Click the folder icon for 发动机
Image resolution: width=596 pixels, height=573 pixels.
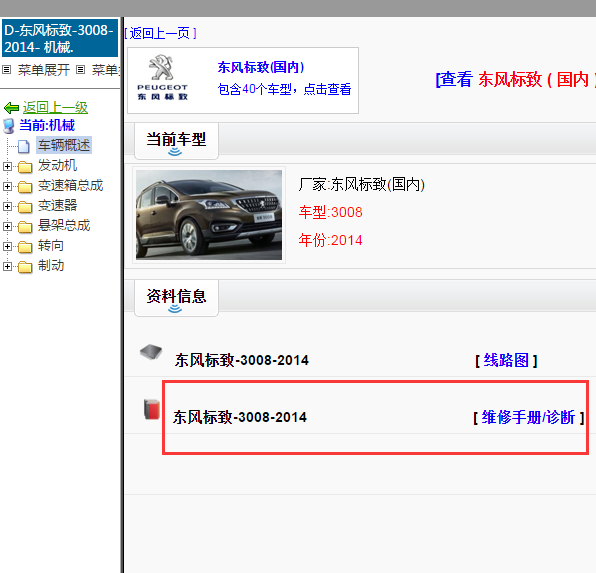(x=25, y=166)
